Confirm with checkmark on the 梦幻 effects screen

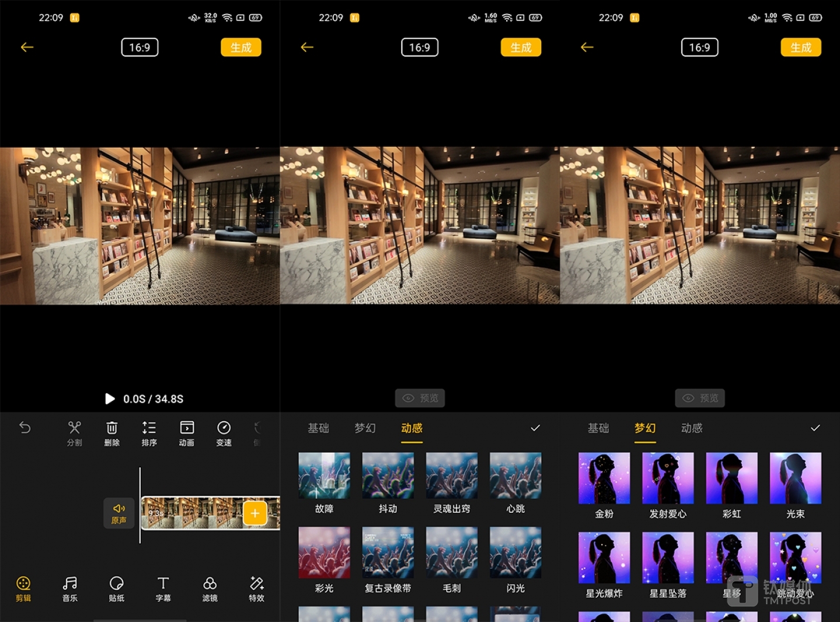[815, 428]
